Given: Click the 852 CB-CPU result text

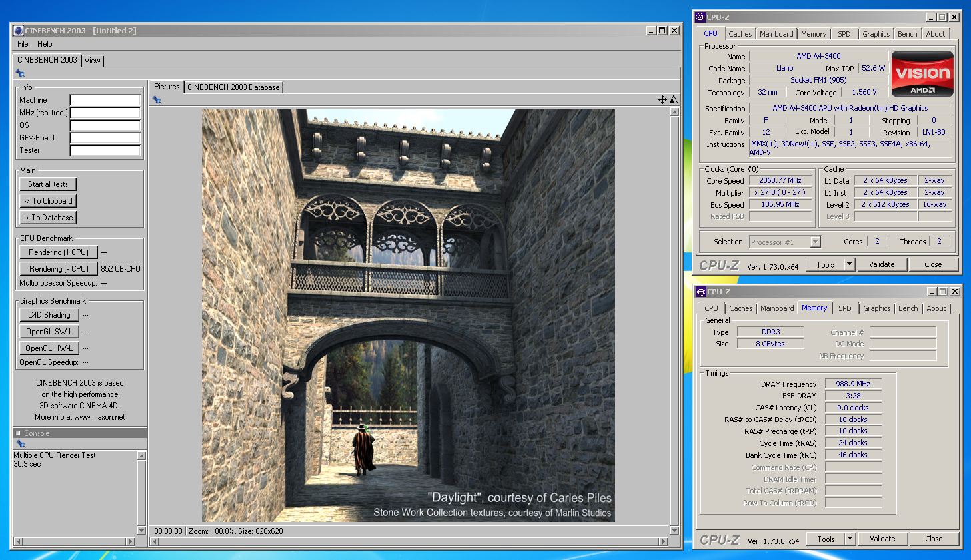Looking at the screenshot, I should click(121, 269).
